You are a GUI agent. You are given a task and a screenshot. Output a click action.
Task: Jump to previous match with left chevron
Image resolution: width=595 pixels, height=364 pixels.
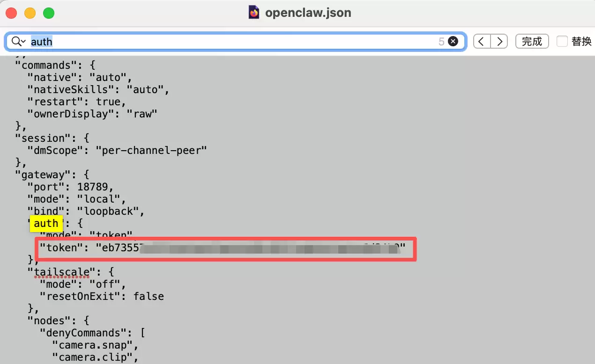tap(481, 41)
